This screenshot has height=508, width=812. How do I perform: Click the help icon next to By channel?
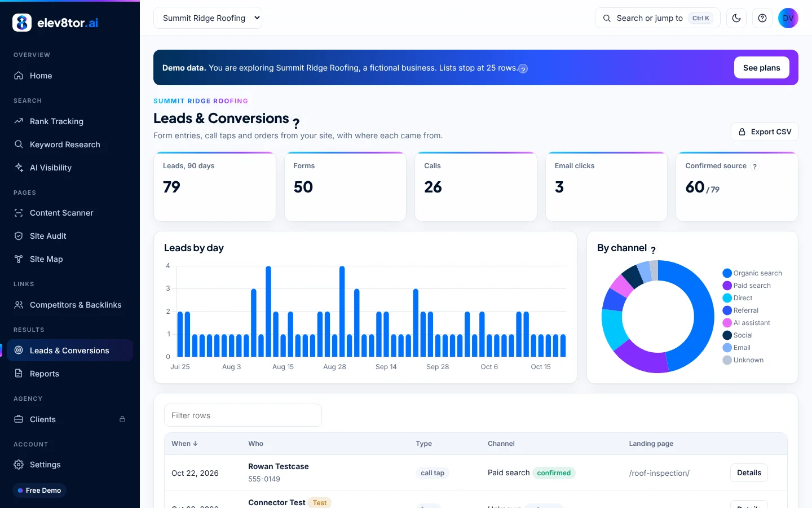pos(654,250)
